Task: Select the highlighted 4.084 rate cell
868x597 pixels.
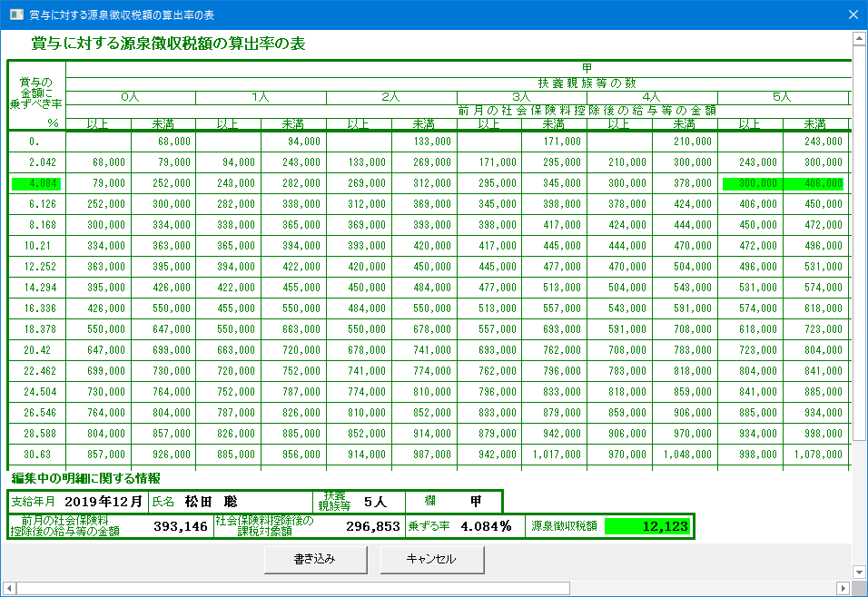Action: [x=36, y=183]
